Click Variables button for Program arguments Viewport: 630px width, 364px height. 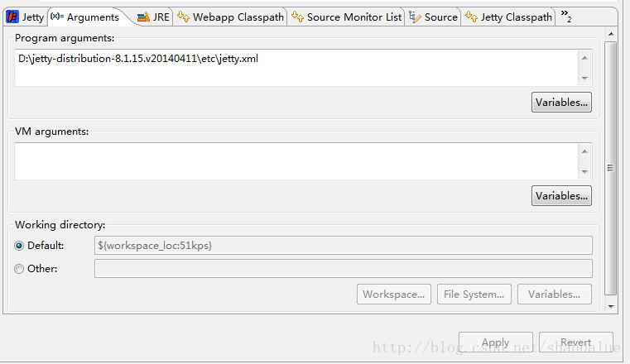pos(561,103)
